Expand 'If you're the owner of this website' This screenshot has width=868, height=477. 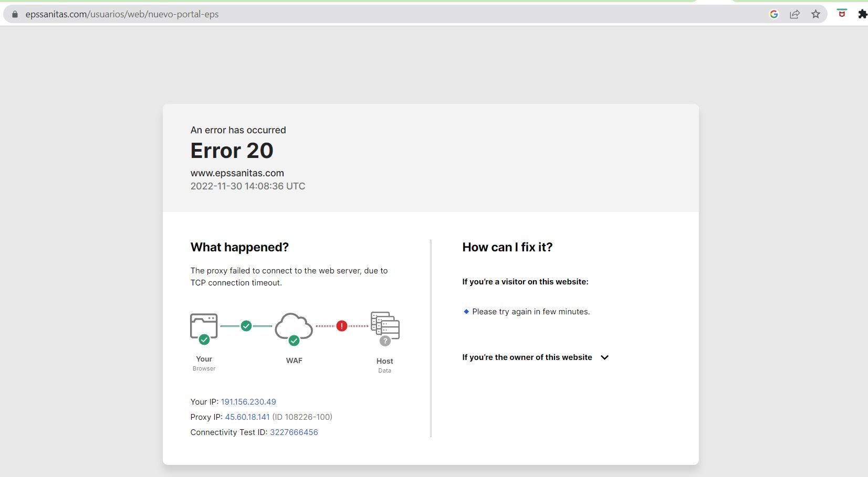coord(535,357)
